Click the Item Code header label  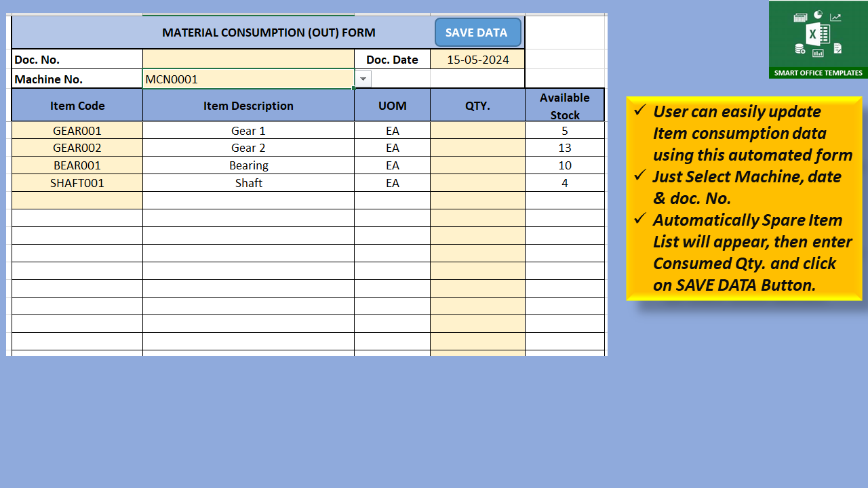[x=76, y=105]
